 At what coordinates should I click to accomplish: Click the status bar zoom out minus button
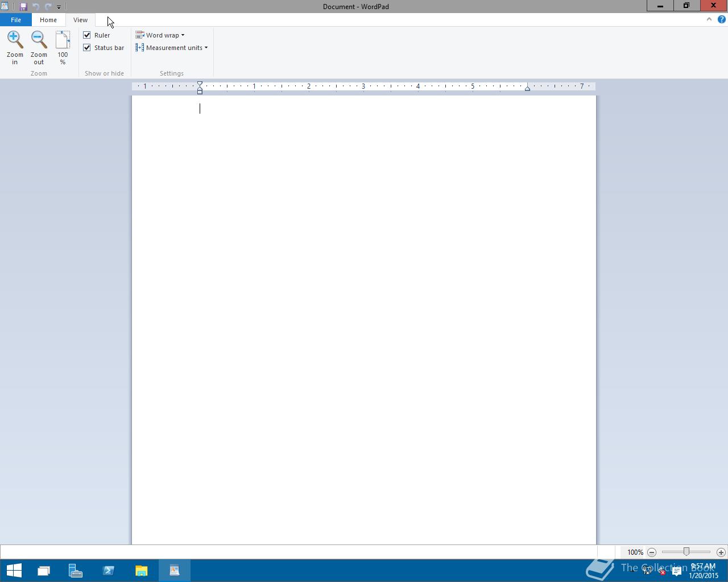pyautogui.click(x=652, y=552)
